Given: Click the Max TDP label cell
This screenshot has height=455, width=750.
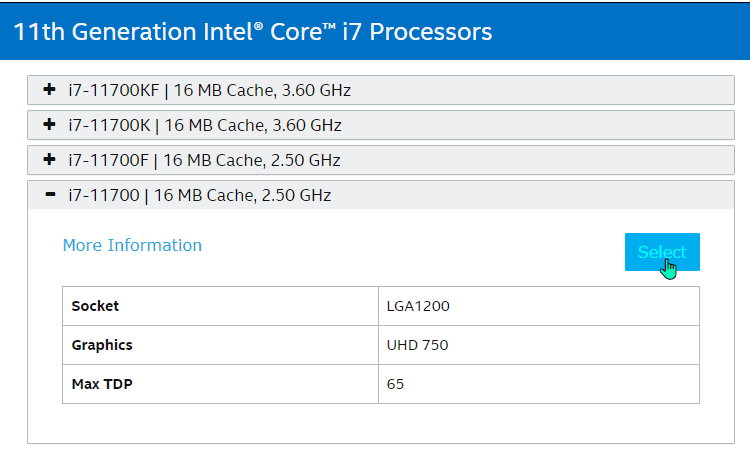Looking at the screenshot, I should pos(221,384).
